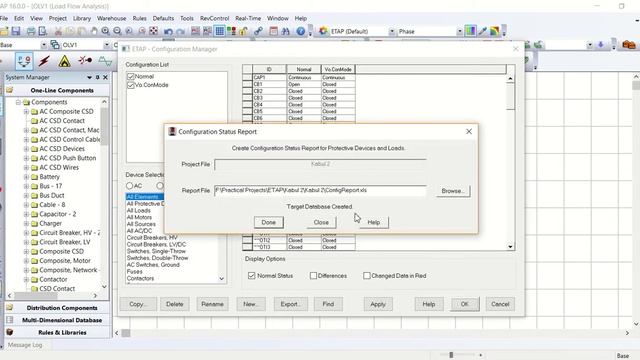
Task: Click the Redo arrow icon
Action: coord(180,31)
